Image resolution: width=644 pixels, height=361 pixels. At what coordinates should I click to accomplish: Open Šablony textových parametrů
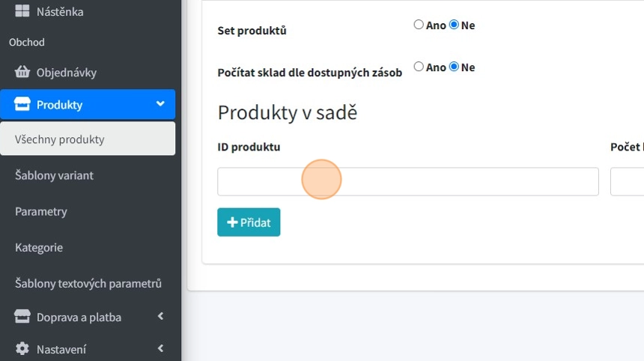tap(88, 283)
